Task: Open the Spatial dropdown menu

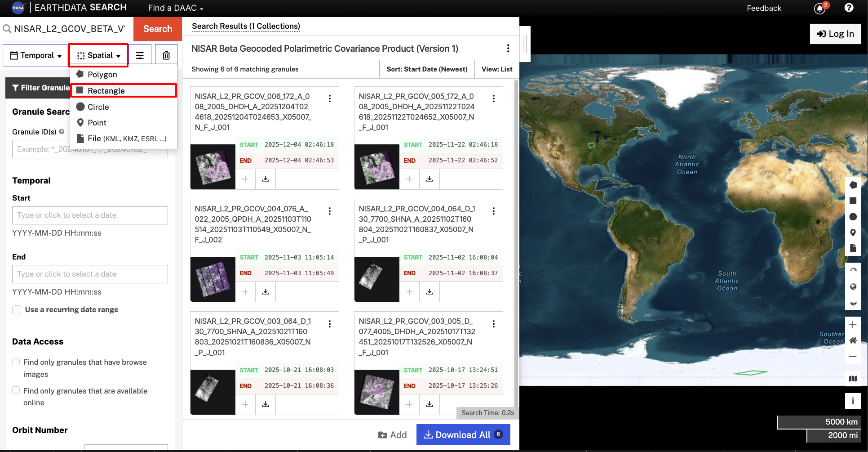Action: point(98,55)
